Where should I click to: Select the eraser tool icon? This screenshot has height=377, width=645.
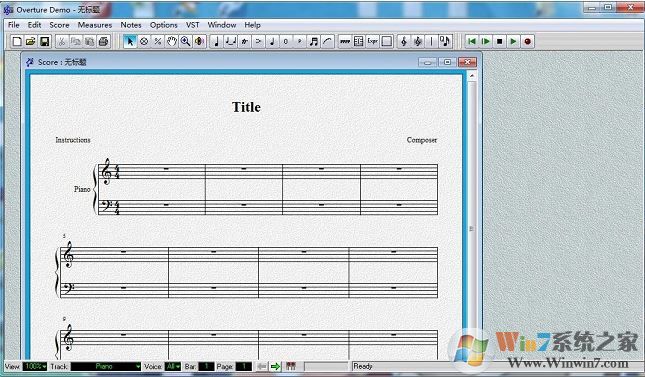tap(144, 41)
